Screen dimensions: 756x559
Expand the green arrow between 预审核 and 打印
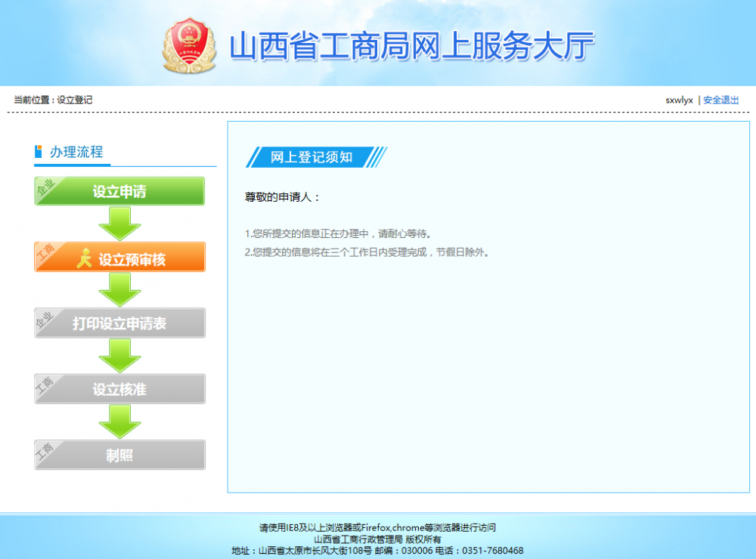click(x=119, y=289)
